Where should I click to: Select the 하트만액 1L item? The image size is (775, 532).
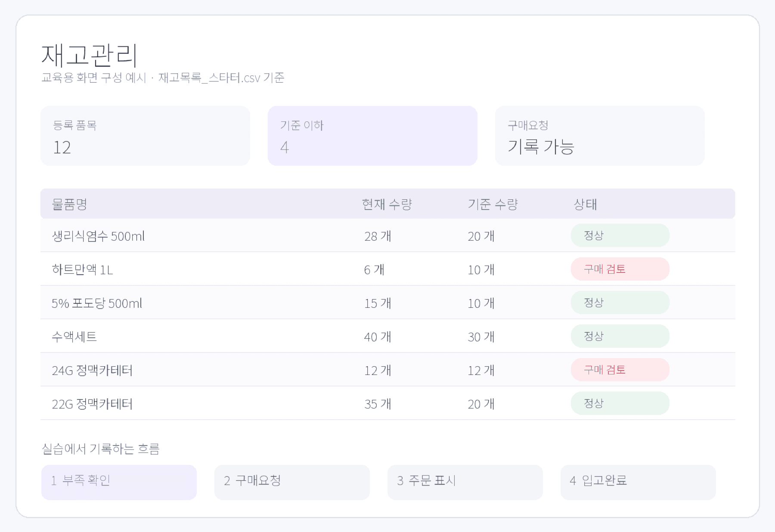pyautogui.click(x=82, y=269)
